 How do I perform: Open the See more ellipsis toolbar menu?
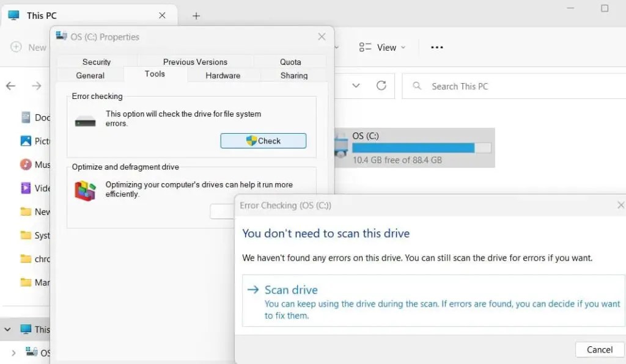click(435, 47)
